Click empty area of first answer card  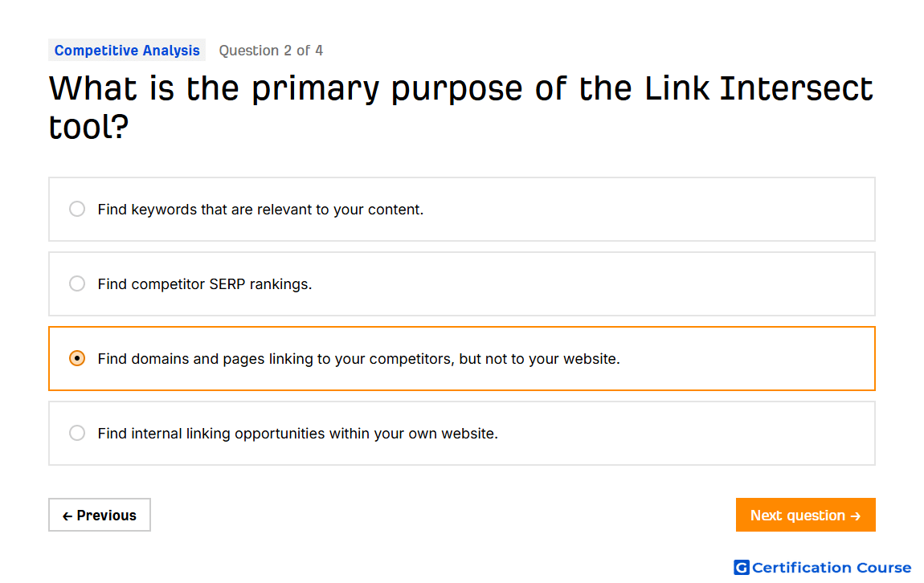[x=648, y=210]
